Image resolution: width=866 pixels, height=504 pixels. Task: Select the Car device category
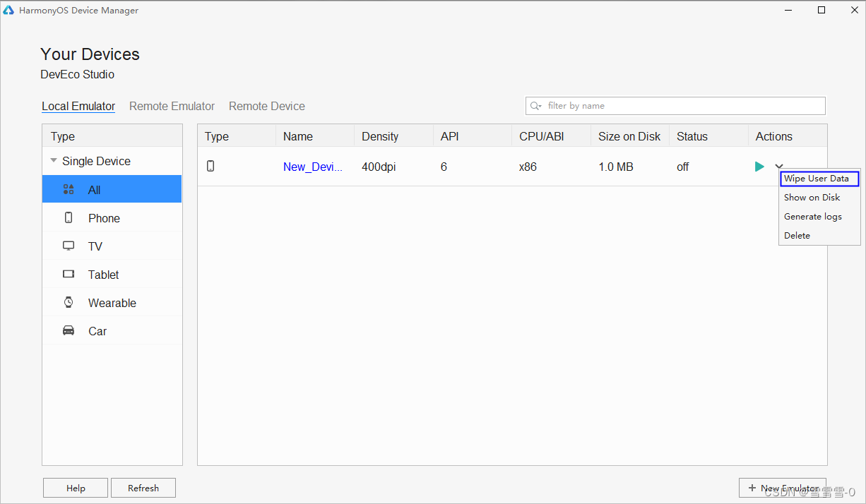tap(112, 330)
